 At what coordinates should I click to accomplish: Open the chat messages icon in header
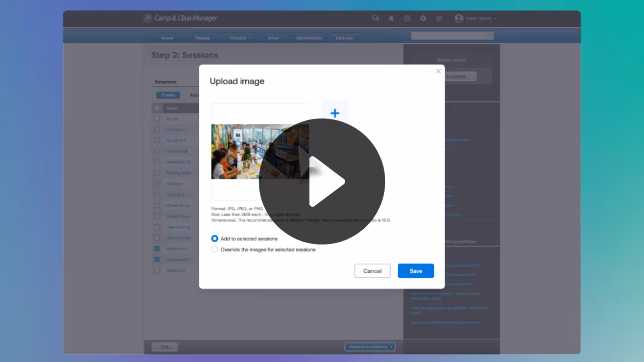tap(375, 18)
